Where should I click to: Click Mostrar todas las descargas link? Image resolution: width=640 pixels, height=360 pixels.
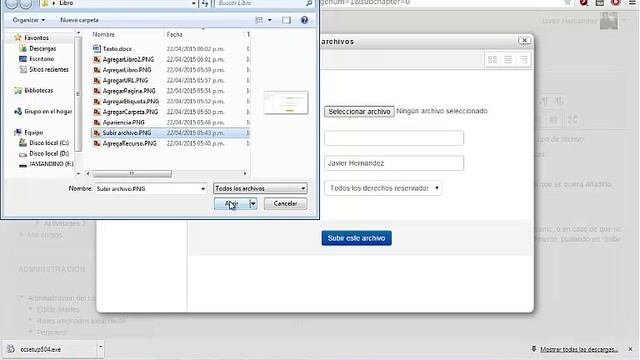(x=578, y=349)
